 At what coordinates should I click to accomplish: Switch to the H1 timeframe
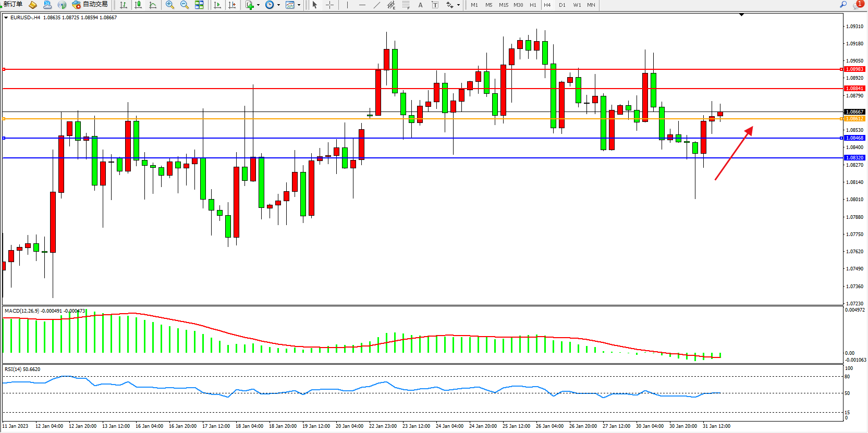point(533,5)
